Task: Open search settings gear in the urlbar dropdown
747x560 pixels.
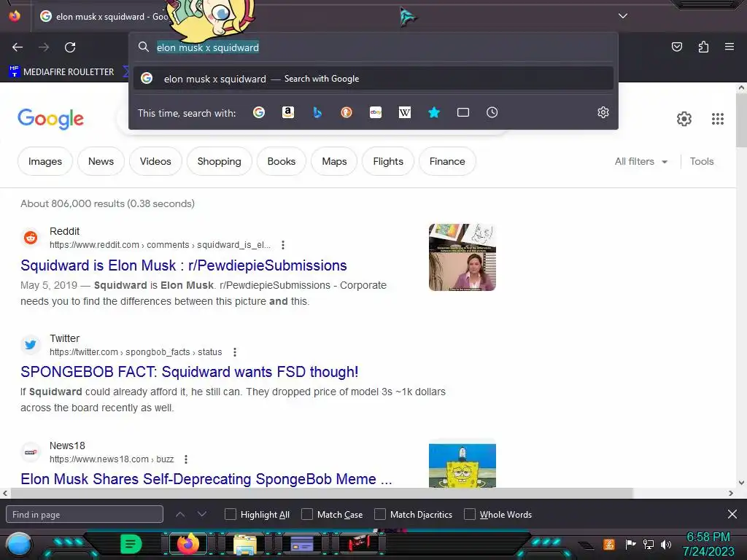Action: 603,112
